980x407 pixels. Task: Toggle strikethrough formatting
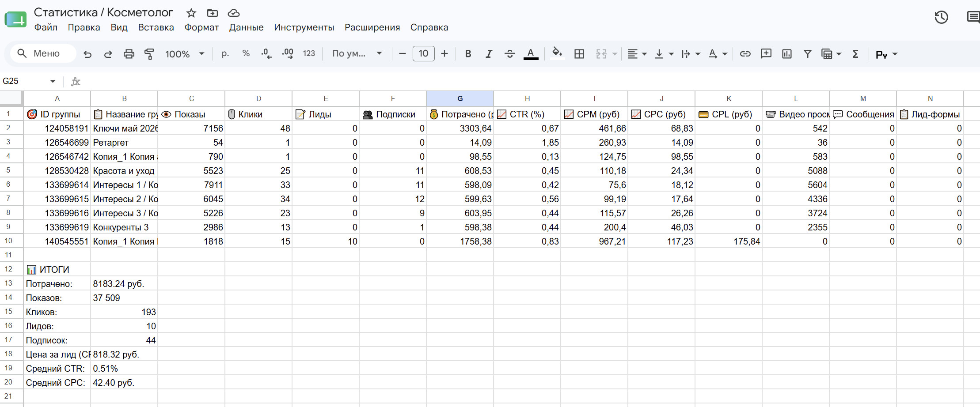[x=509, y=54]
